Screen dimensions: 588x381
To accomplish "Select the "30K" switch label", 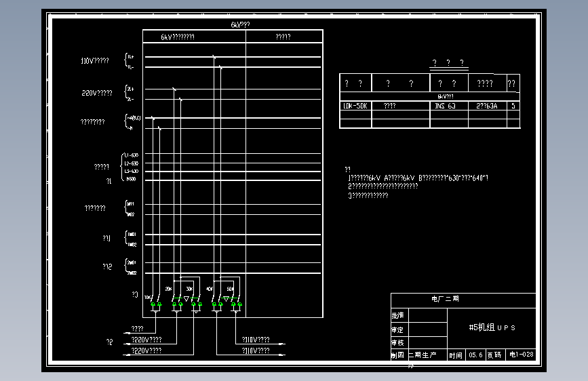I will point(189,289).
